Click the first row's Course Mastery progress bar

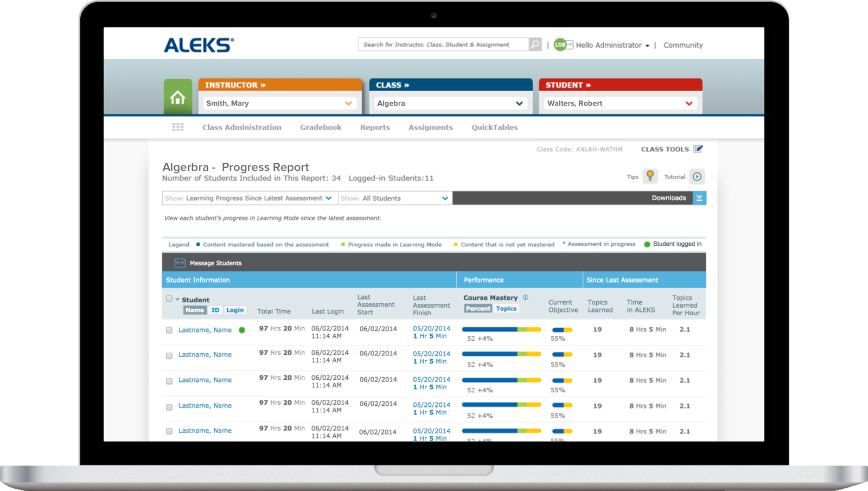click(502, 329)
